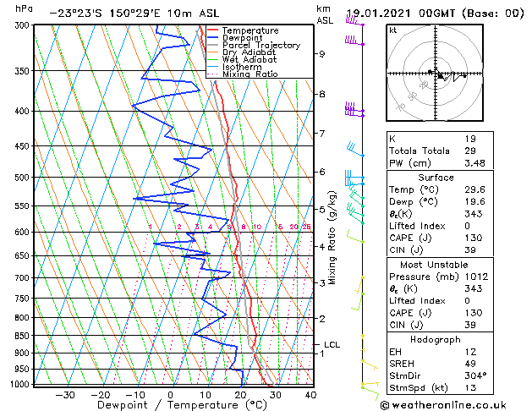Click the 'kt' unit label in hodograph
The height and width of the screenshot is (411, 532).
coord(393,30)
